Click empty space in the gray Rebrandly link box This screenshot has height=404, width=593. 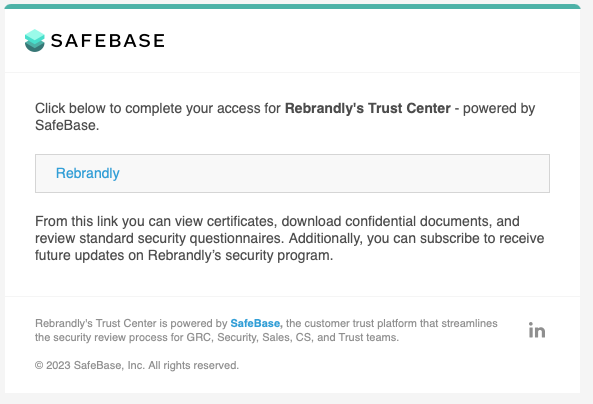pyautogui.click(x=333, y=173)
